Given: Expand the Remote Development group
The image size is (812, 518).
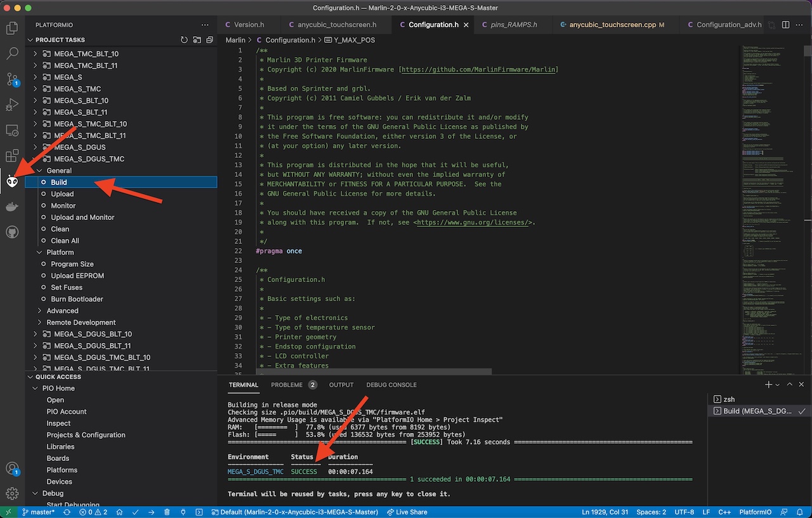Looking at the screenshot, I should click(x=40, y=322).
